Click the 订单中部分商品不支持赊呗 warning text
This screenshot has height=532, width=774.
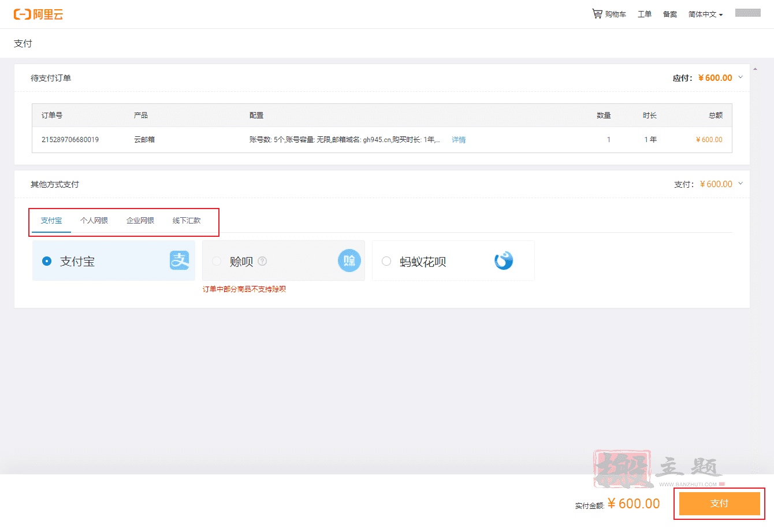(x=244, y=289)
